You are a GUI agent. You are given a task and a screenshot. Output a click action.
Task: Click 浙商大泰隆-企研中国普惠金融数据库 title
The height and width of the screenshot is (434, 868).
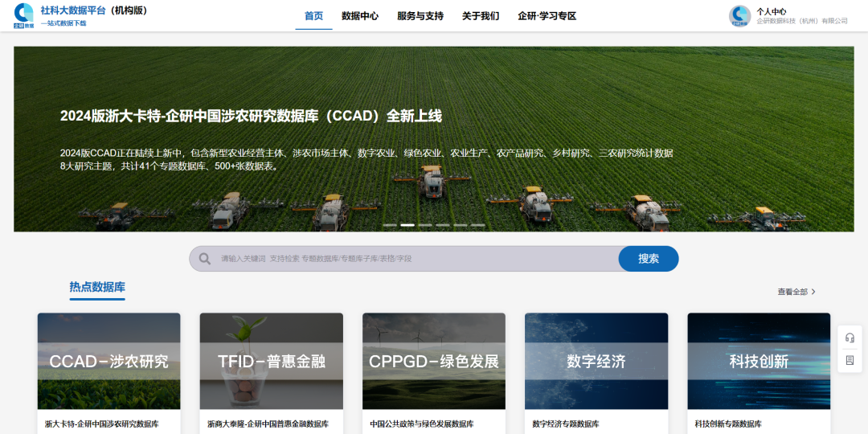click(x=268, y=424)
